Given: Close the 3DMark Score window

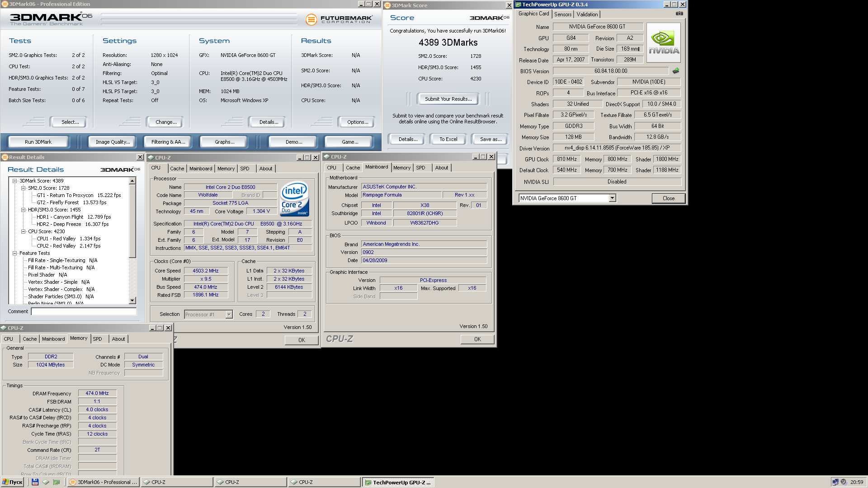Looking at the screenshot, I should 509,5.
